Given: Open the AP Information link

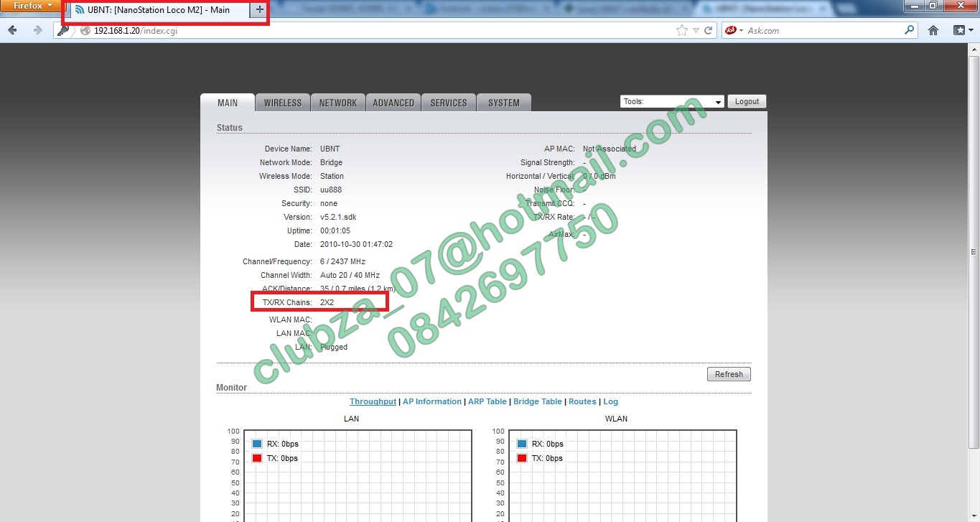Looking at the screenshot, I should pyautogui.click(x=432, y=401).
